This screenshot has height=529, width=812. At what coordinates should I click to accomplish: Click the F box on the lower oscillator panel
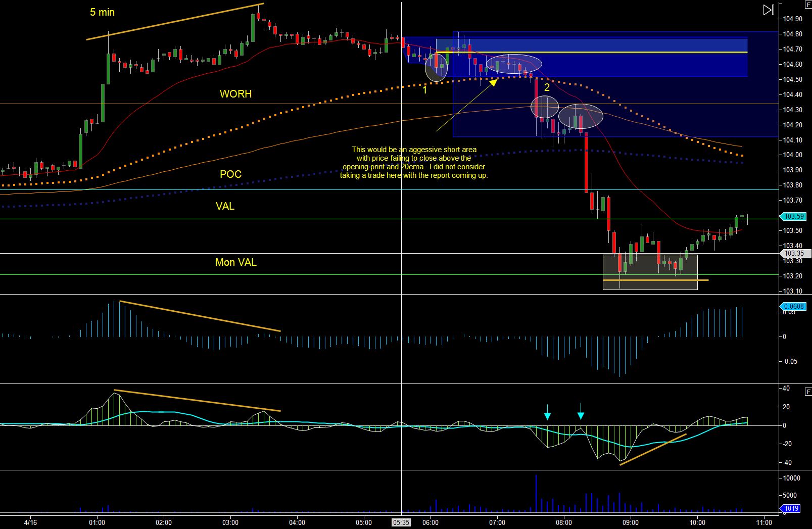(x=807, y=391)
